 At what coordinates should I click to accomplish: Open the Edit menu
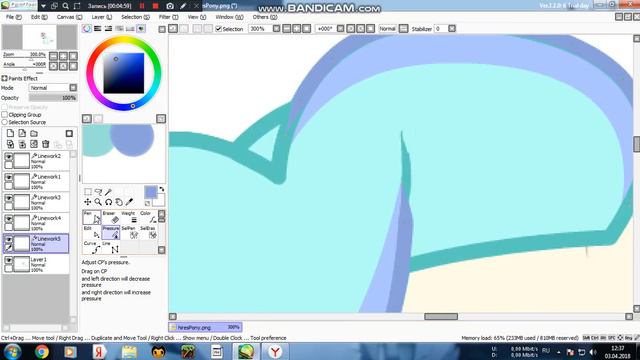[39, 17]
